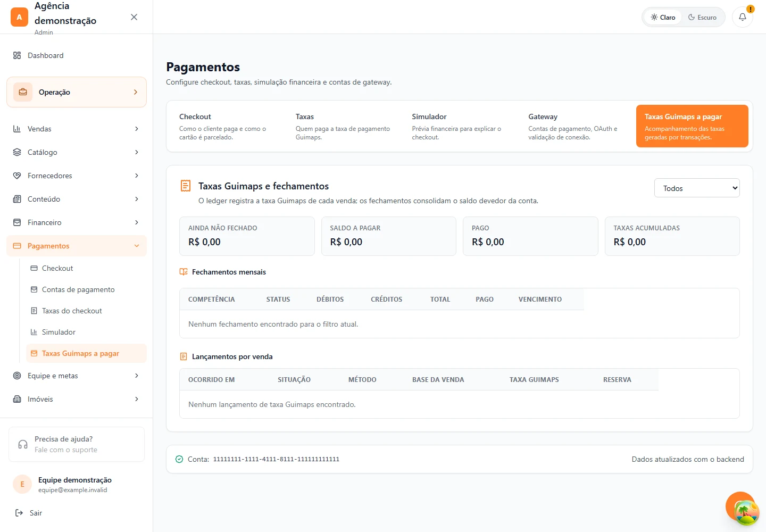Screen dimensions: 766x532
Task: Click the agency avatar letter A
Action: tap(19, 17)
